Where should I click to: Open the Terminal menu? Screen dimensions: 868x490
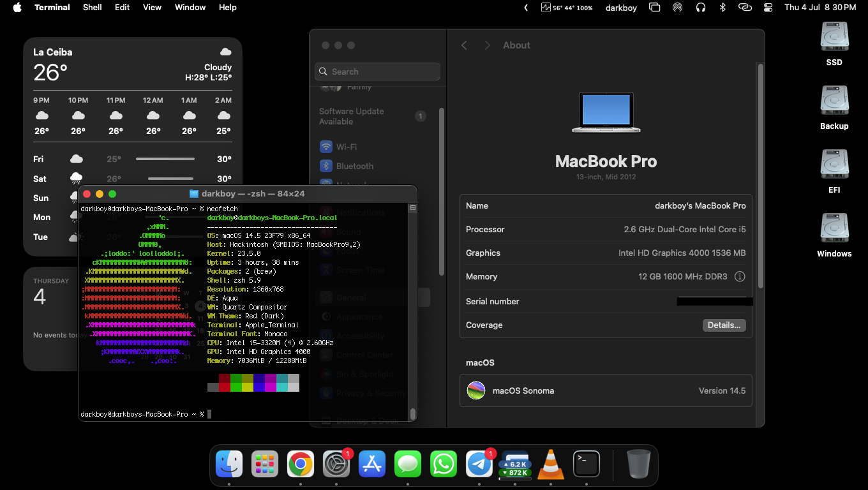[x=52, y=8]
